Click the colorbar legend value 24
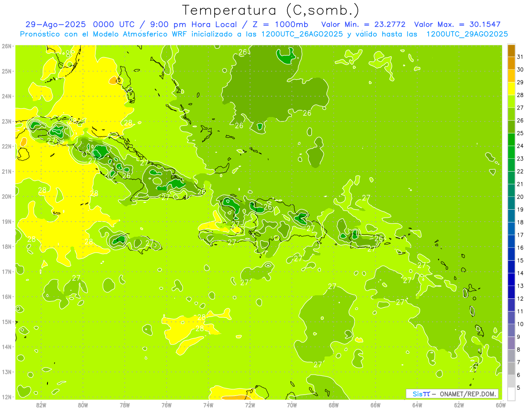The image size is (532, 411). click(520, 146)
